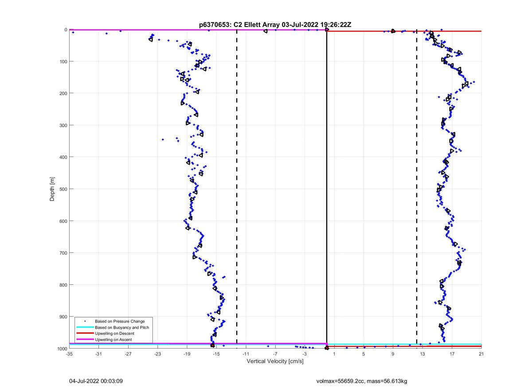
Task: Click legend entry Based on Buoyancy and Pitch
Action: pos(122,327)
